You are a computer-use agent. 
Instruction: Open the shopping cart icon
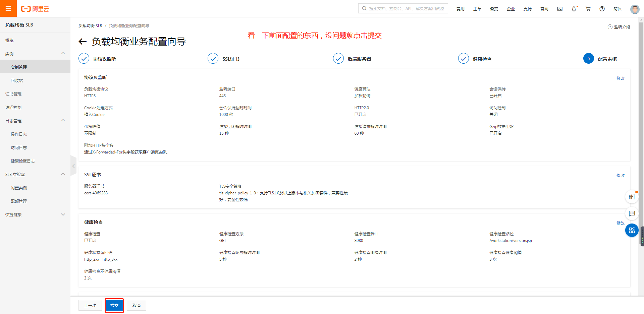[x=588, y=9]
